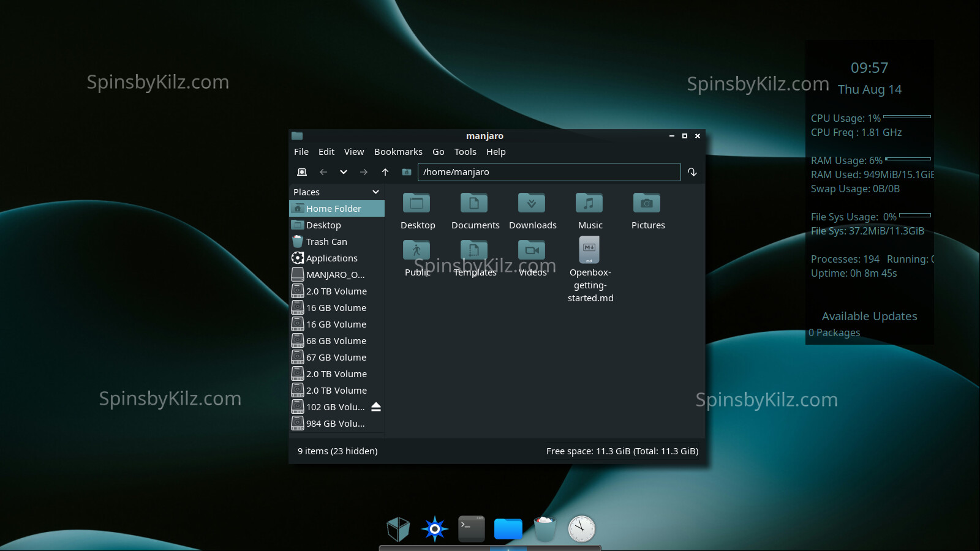Open the terminal from the dock

coord(472,529)
